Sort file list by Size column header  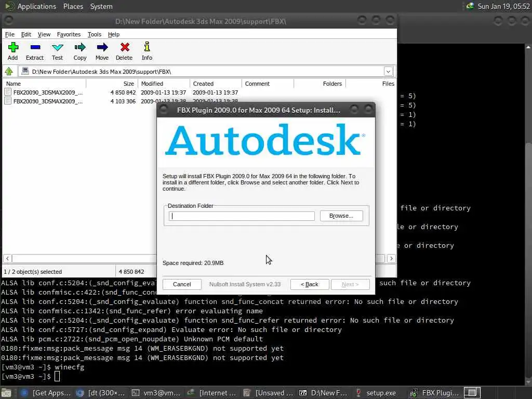click(x=112, y=84)
